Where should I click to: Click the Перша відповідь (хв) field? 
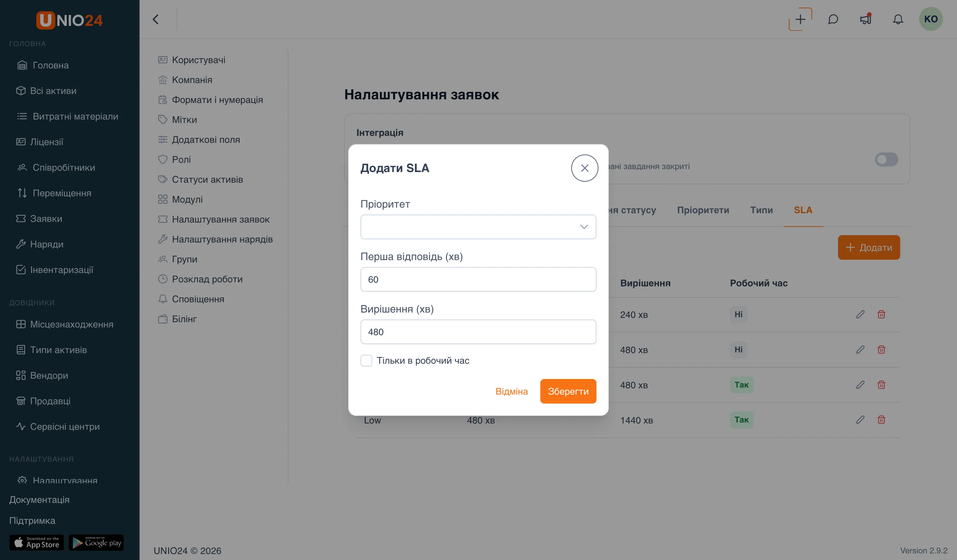click(478, 279)
